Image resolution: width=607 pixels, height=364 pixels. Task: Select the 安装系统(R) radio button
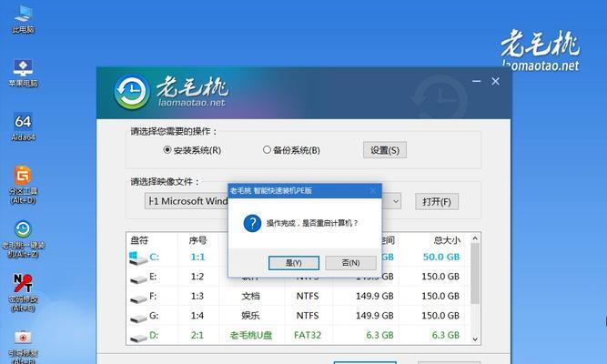coord(167,149)
